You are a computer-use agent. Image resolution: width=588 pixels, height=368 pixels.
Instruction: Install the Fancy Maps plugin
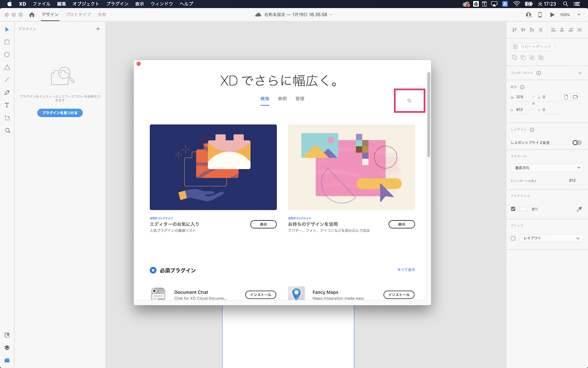[399, 295]
